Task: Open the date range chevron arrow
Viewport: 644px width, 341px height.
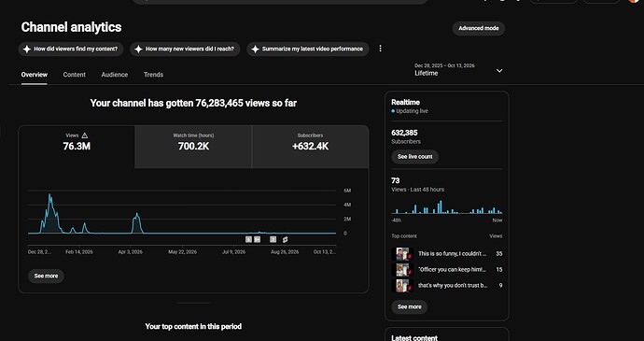Action: click(499, 71)
